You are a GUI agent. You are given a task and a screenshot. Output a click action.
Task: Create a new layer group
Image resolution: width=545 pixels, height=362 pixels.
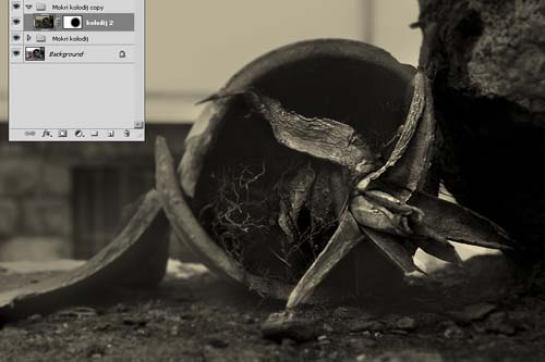95,134
